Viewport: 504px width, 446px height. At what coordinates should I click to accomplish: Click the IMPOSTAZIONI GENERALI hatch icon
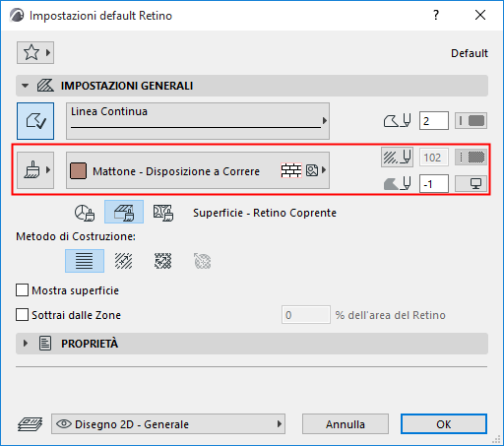45,86
